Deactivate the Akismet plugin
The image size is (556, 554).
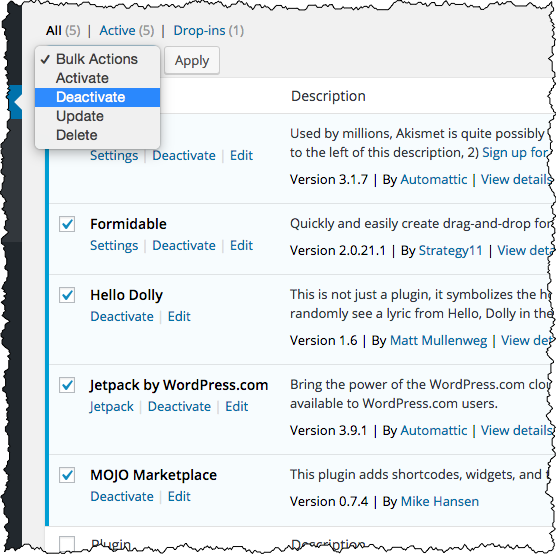click(x=184, y=156)
